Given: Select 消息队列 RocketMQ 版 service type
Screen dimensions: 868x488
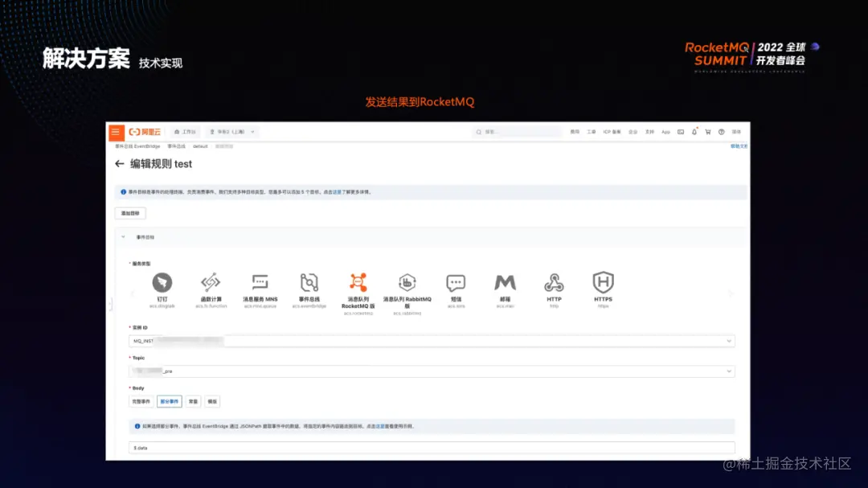Looking at the screenshot, I should pos(358,293).
